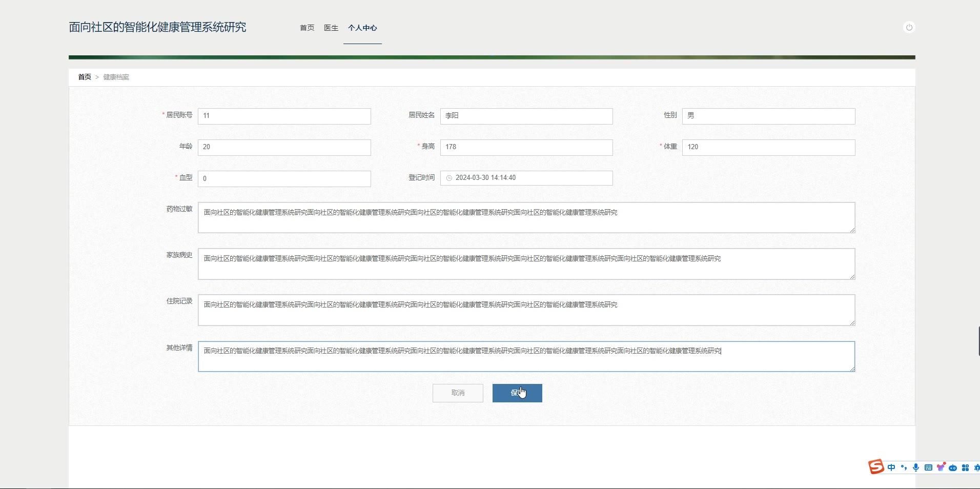Viewport: 980px width, 489px height.
Task: Open the 登记时间 date-time picker field
Action: [x=526, y=178]
